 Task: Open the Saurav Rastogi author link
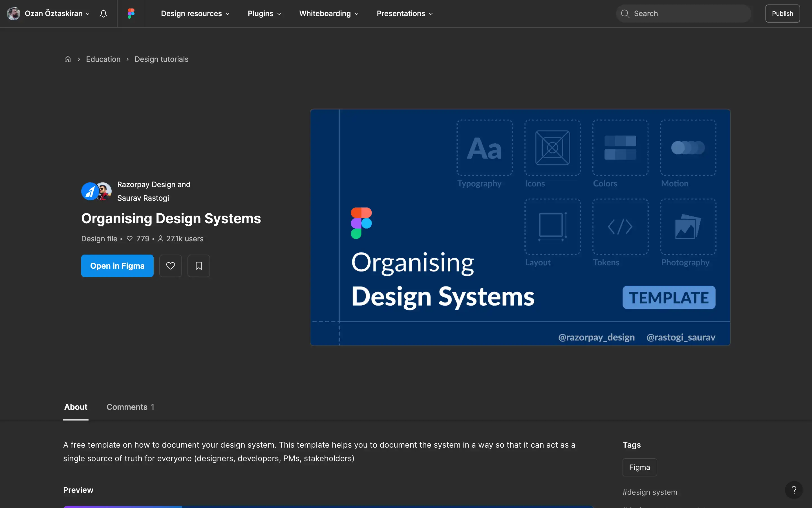143,198
